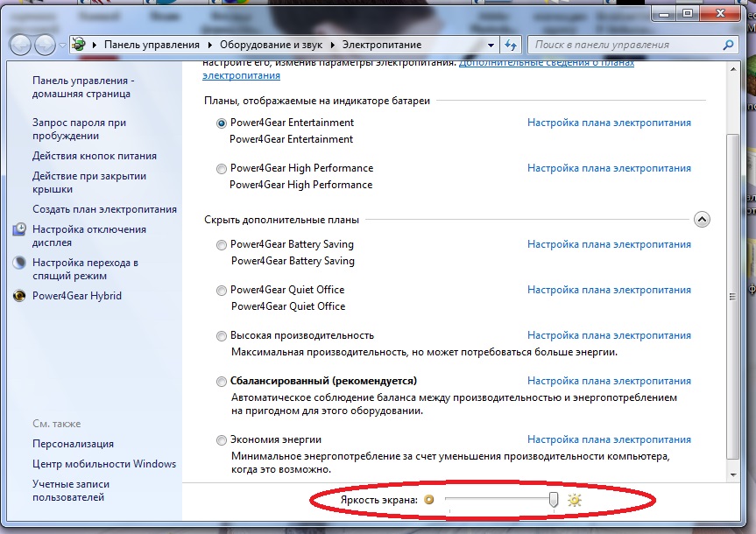Open Настройка отключения дисплея link

pyautogui.click(x=89, y=236)
